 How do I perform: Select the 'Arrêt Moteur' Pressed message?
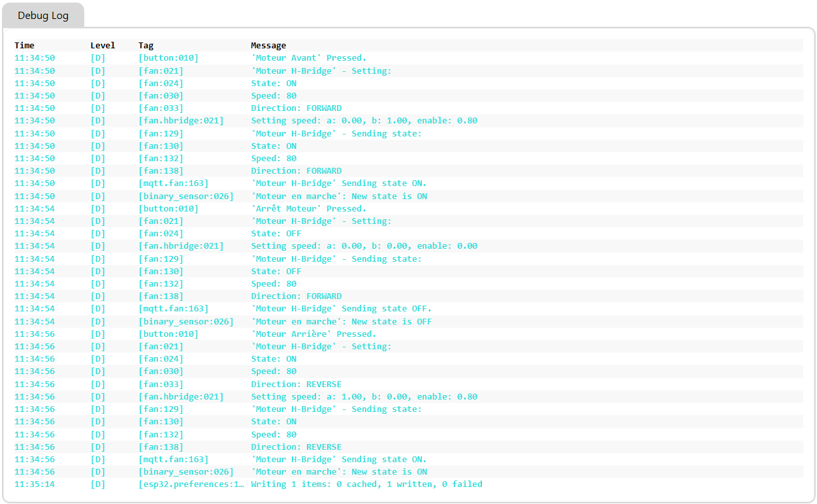[308, 209]
